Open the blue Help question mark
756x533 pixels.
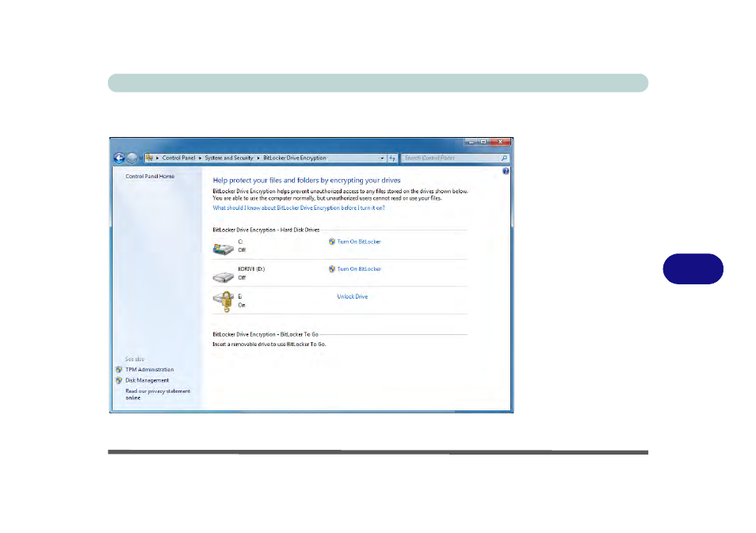pyautogui.click(x=506, y=171)
